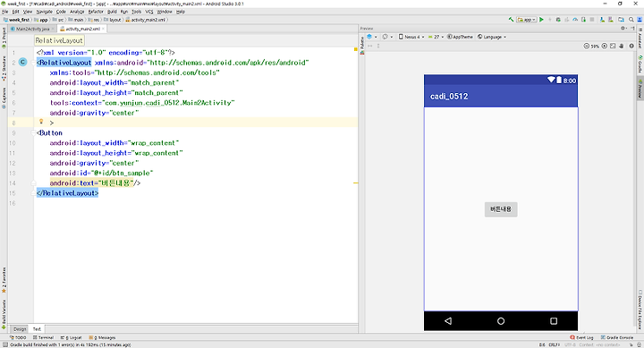This screenshot has width=644, height=348.
Task: Open the Refactor menu
Action: coord(96,12)
